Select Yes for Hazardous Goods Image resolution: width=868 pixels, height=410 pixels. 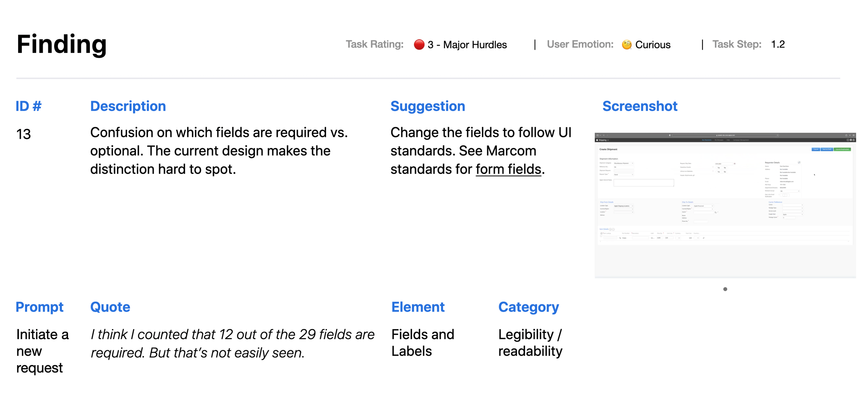[719, 167]
